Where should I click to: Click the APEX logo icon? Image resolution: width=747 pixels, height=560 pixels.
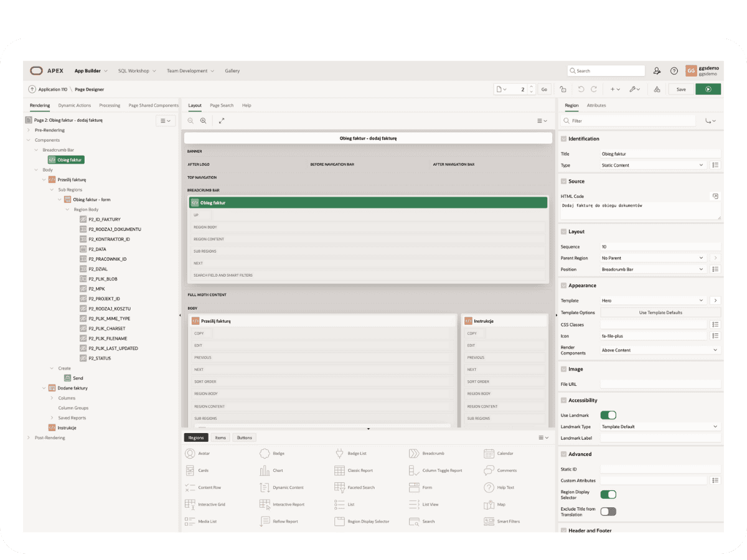point(36,71)
